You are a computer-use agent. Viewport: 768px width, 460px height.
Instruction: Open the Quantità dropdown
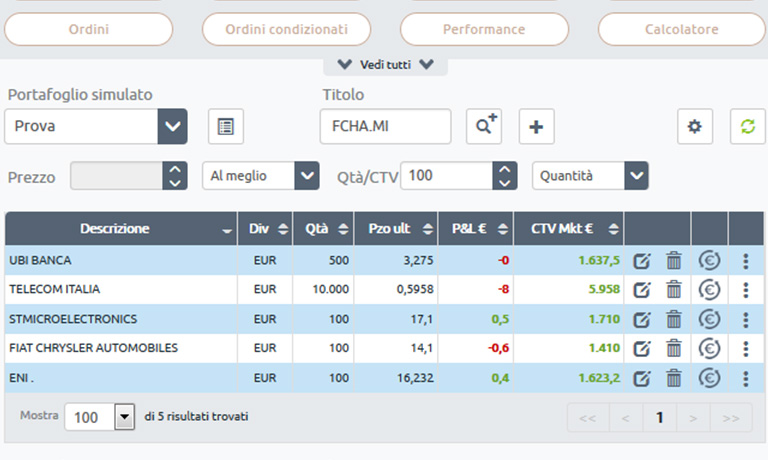(590, 175)
